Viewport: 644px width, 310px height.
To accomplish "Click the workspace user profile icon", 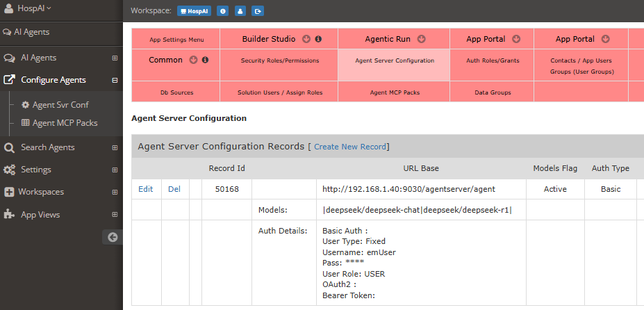I will pos(240,11).
